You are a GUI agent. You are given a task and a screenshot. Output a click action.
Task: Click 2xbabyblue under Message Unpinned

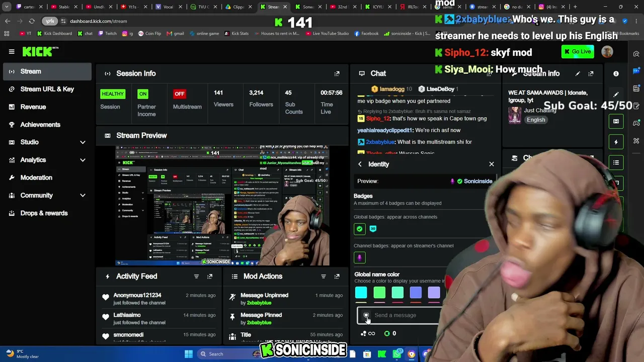coord(259,303)
